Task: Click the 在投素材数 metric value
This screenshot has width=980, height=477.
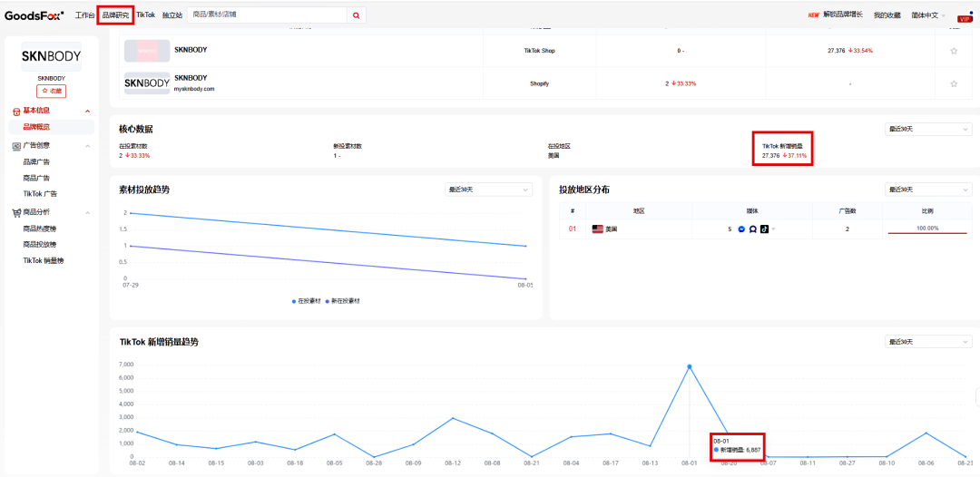Action: 134,155
